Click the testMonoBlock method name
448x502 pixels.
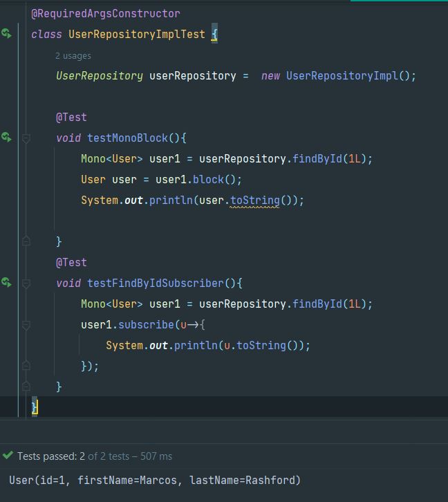pyautogui.click(x=127, y=138)
